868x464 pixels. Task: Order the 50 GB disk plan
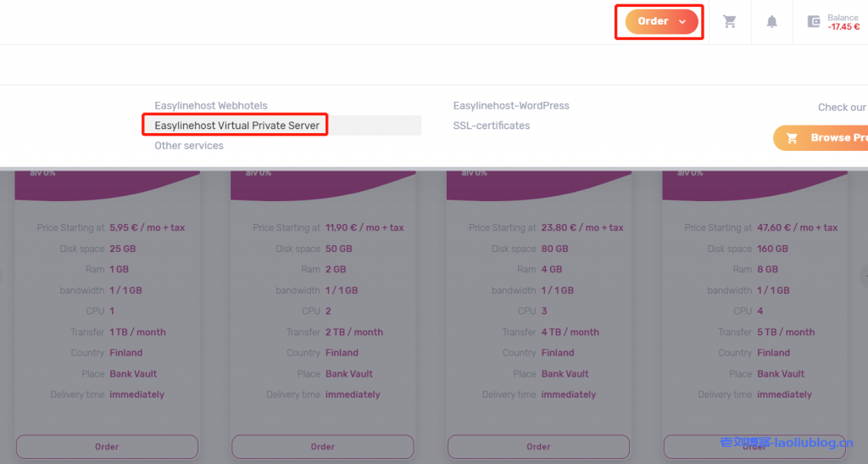(x=322, y=447)
